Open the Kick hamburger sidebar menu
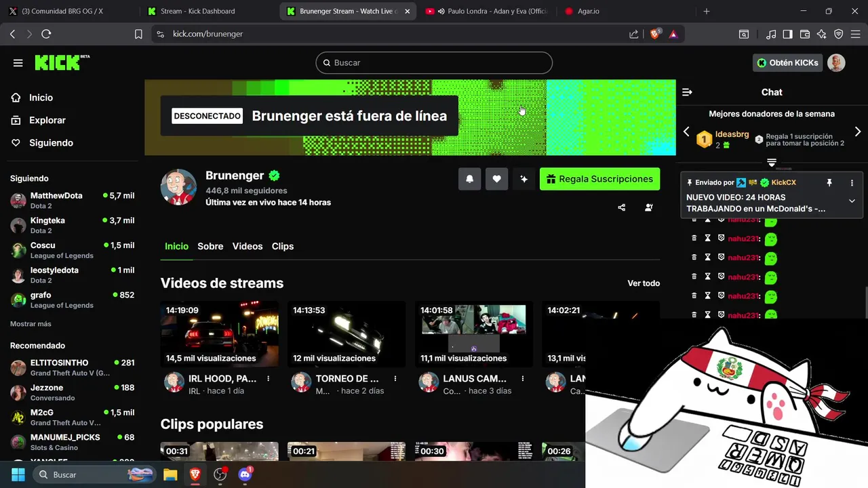Image resolution: width=868 pixels, height=488 pixels. [x=18, y=63]
